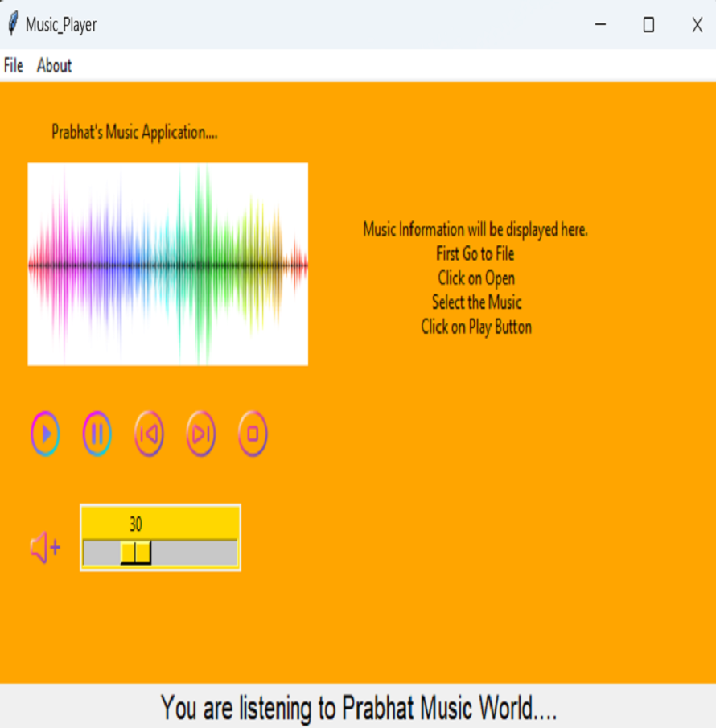Viewport: 716px width, 728px height.
Task: Minimize the Music_Player window
Action: click(599, 25)
